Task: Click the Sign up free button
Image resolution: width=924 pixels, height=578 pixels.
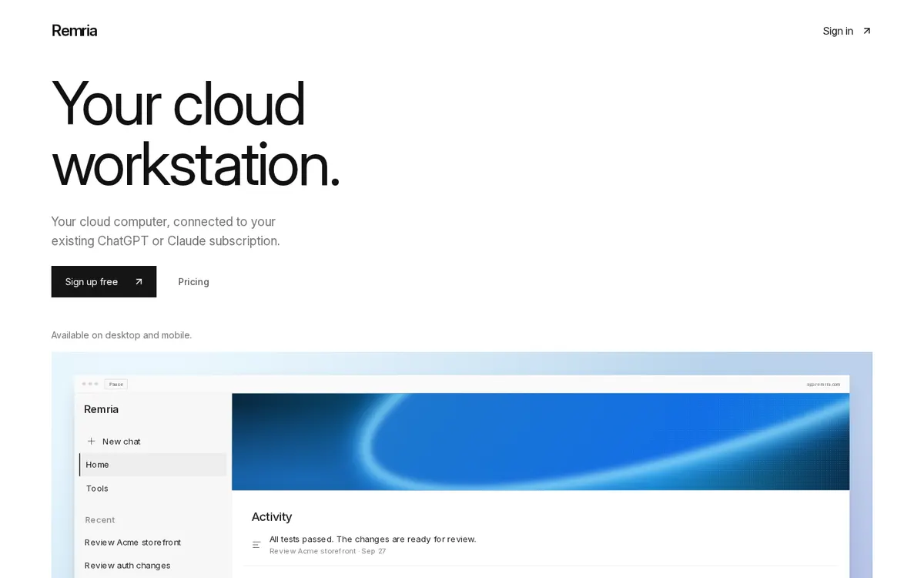Action: [104, 281]
